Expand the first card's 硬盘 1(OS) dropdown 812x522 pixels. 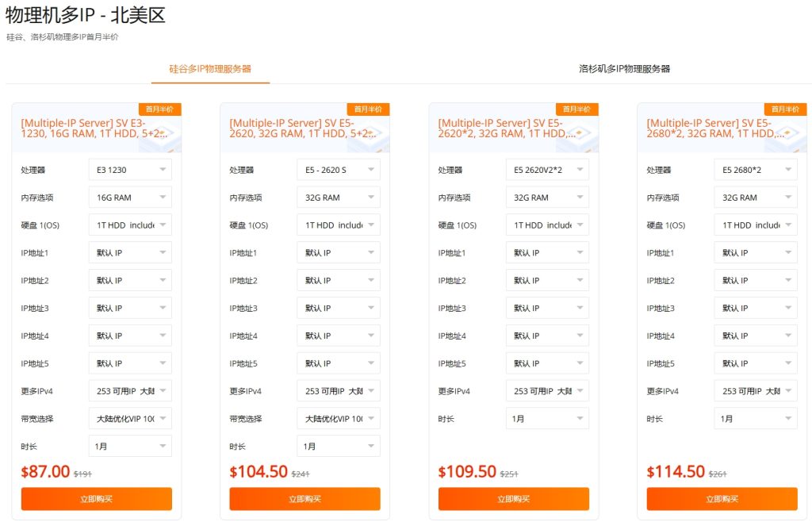coord(130,225)
